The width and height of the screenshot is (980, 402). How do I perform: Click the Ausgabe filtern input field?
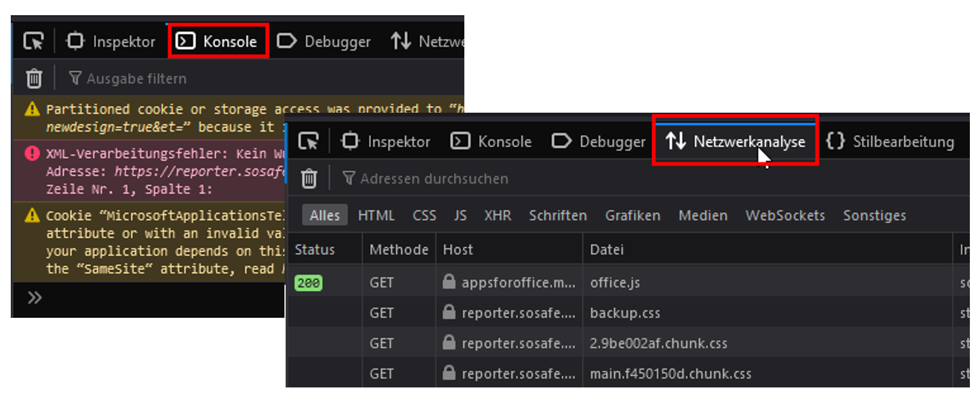pyautogui.click(x=136, y=79)
